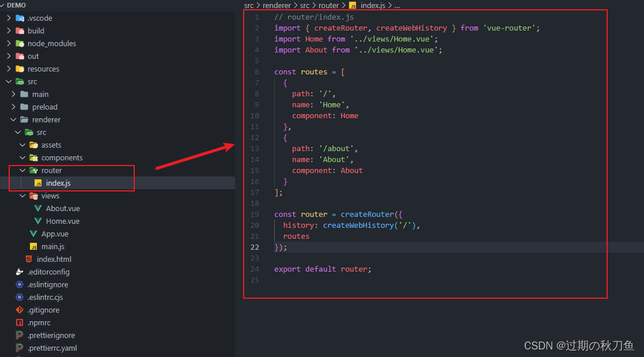Click the createWebHistory('/') call on line 20

369,226
